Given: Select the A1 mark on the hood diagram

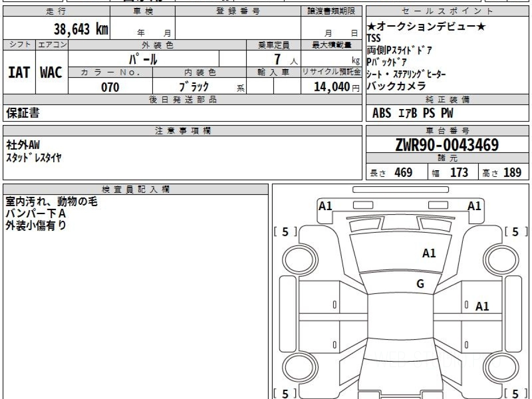Looking at the screenshot, I should point(429,253).
